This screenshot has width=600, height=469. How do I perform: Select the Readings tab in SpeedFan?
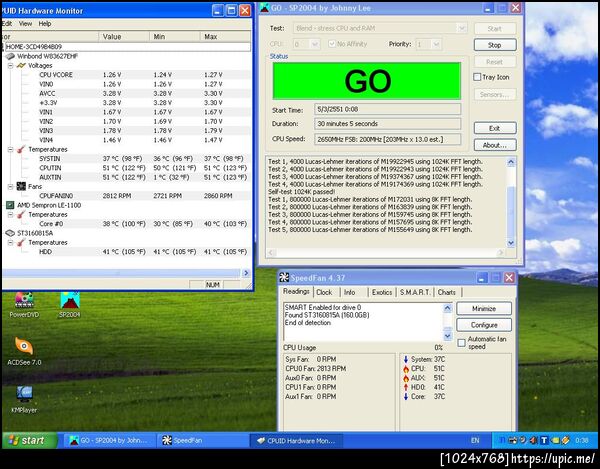point(296,291)
